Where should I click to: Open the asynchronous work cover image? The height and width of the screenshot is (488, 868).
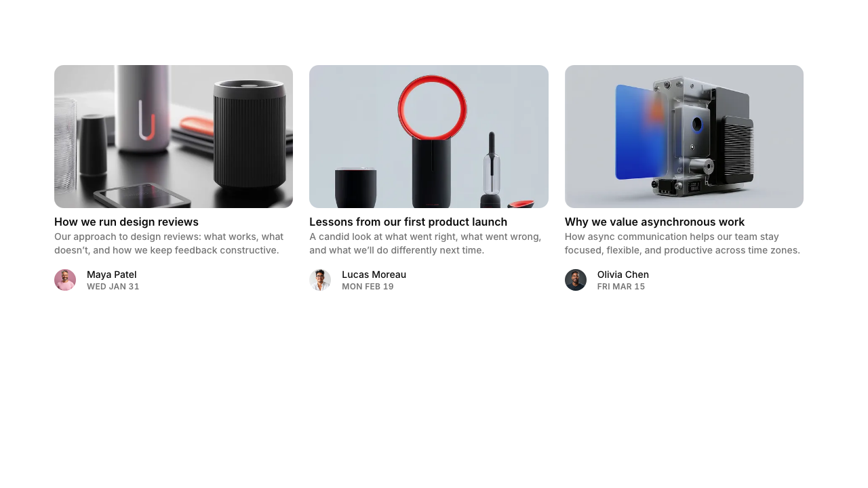tap(684, 136)
